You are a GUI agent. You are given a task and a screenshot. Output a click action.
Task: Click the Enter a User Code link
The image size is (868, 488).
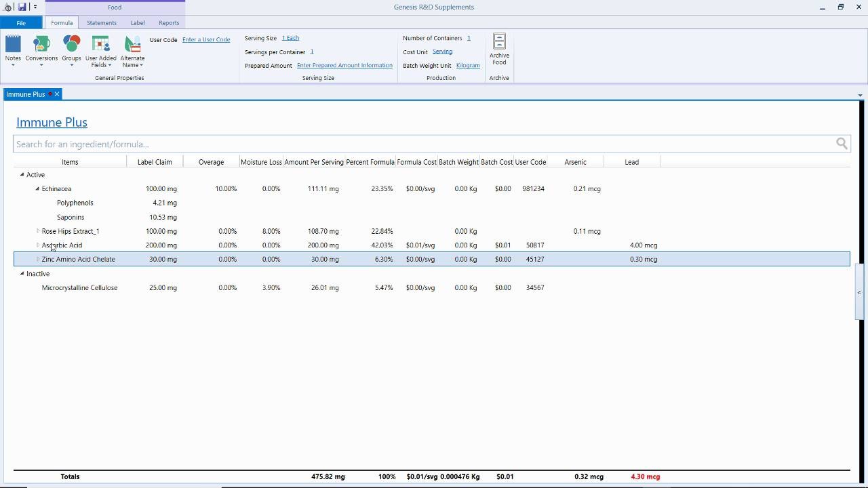206,40
